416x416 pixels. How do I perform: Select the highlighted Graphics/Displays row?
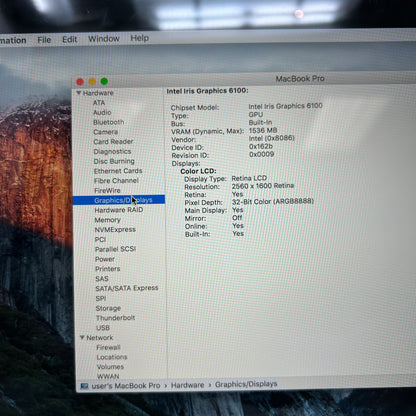[x=119, y=200]
